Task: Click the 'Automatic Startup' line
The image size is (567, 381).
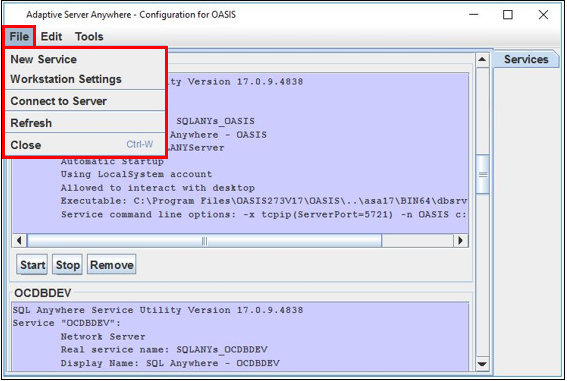Action: pos(112,161)
